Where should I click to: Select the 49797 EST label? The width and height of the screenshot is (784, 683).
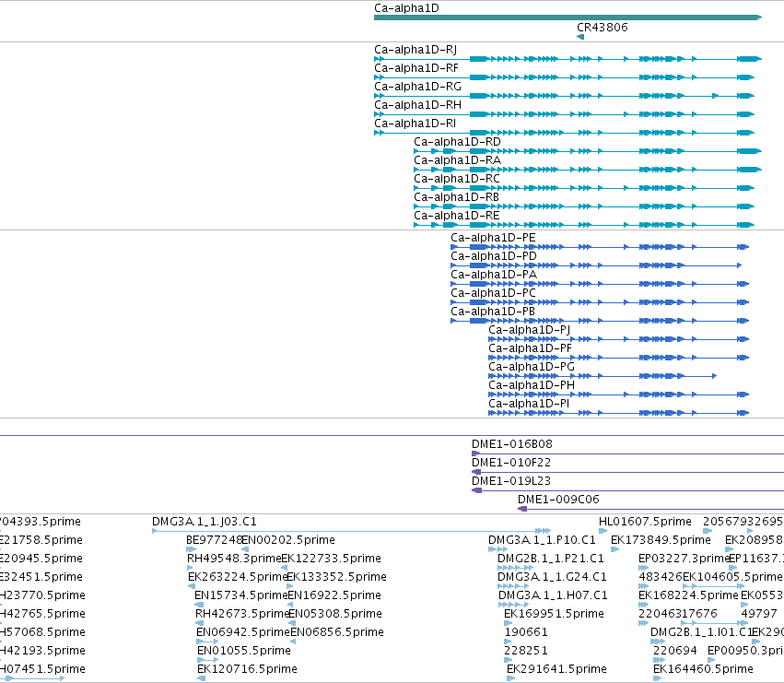click(759, 614)
